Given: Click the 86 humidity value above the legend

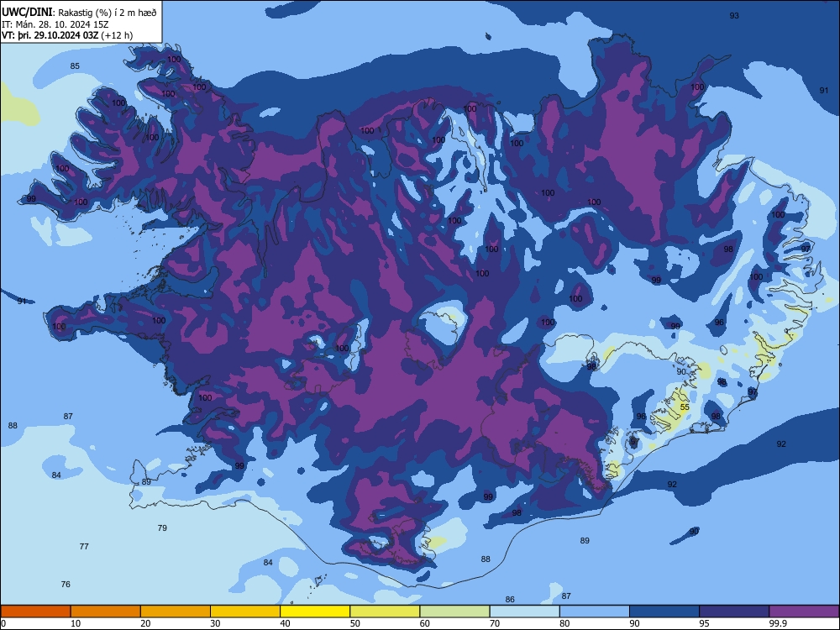Looking at the screenshot, I should point(510,600).
